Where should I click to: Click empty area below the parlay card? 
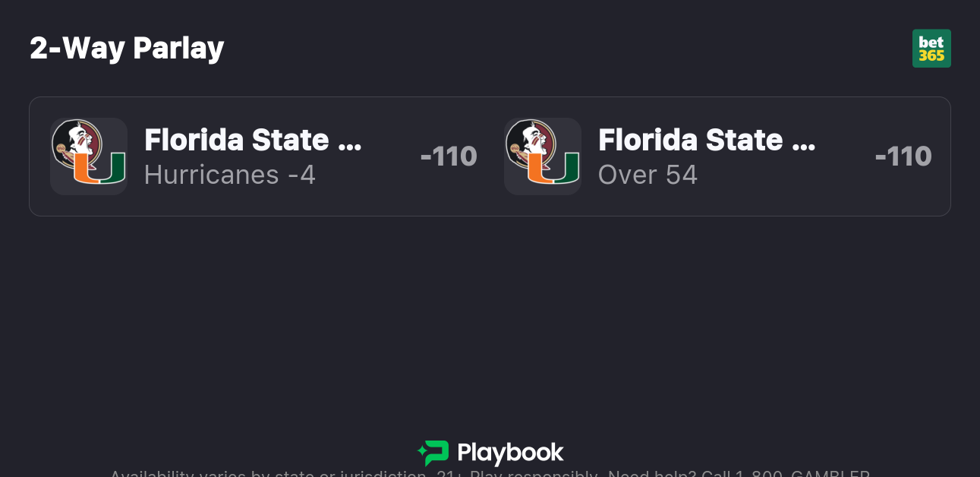coord(490,319)
